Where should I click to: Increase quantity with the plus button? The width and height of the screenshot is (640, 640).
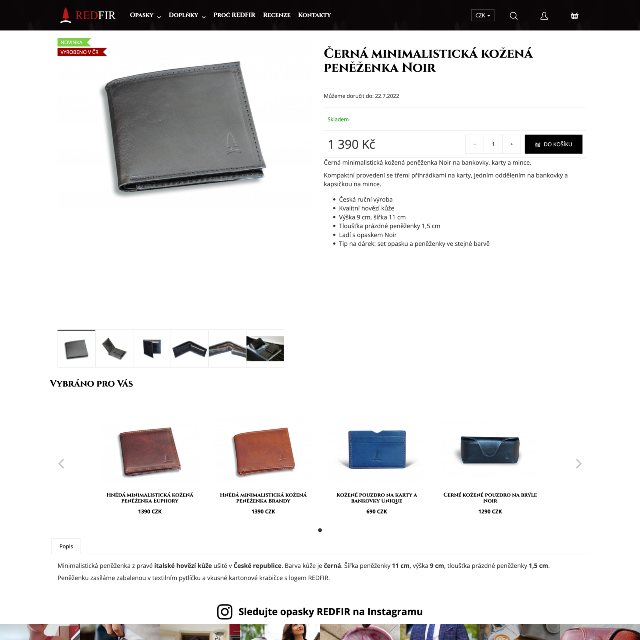[511, 144]
